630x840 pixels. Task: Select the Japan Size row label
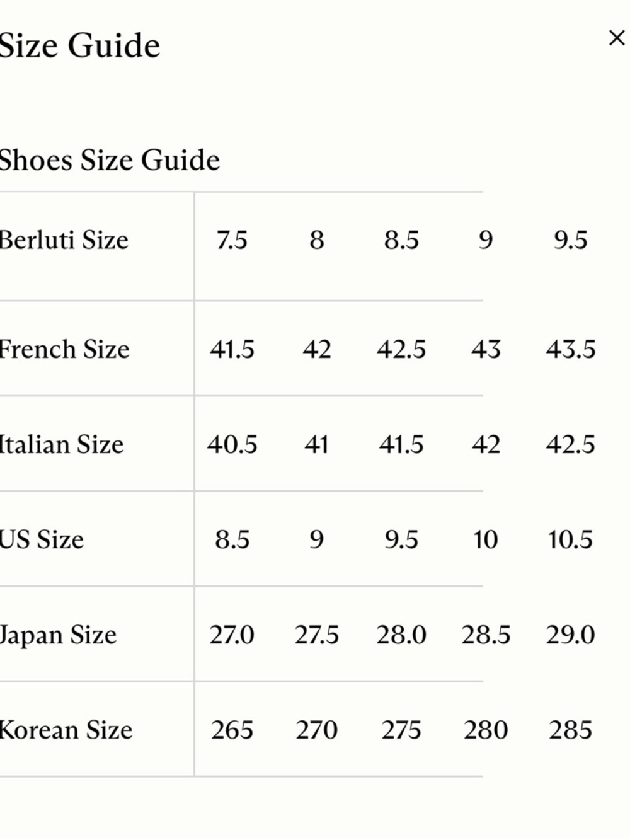pyautogui.click(x=58, y=635)
